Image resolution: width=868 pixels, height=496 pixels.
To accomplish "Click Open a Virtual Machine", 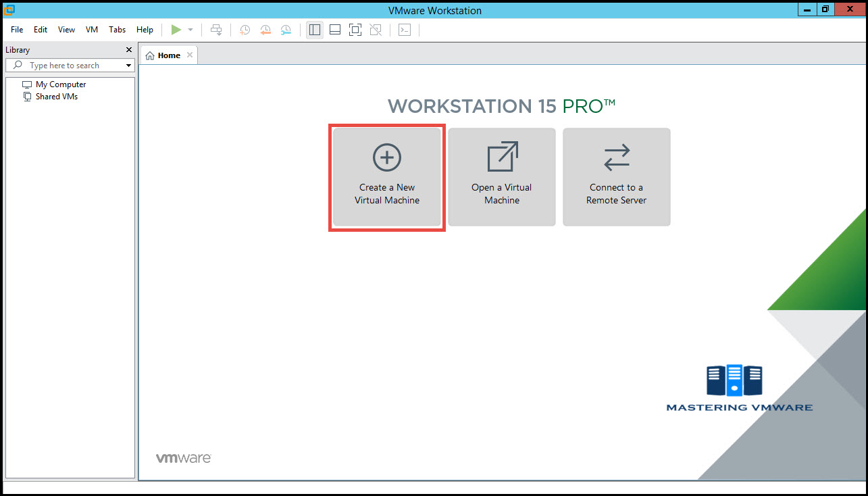I will coord(502,178).
